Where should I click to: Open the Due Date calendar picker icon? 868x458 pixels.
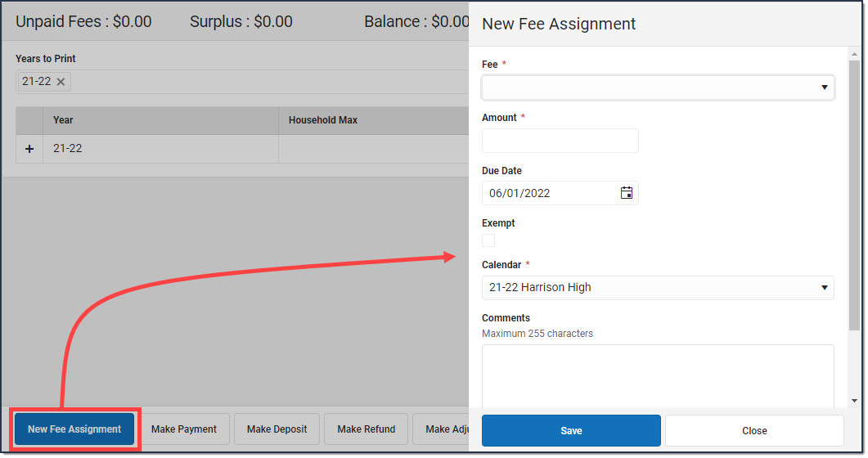point(626,193)
